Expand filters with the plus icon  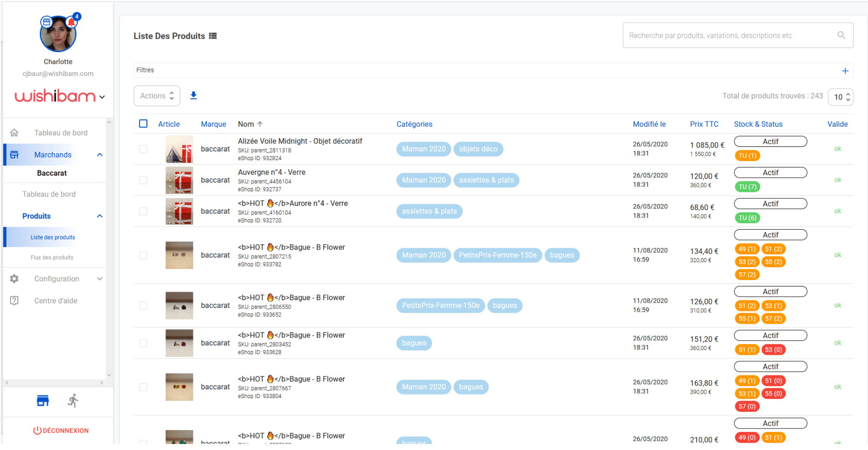point(845,71)
